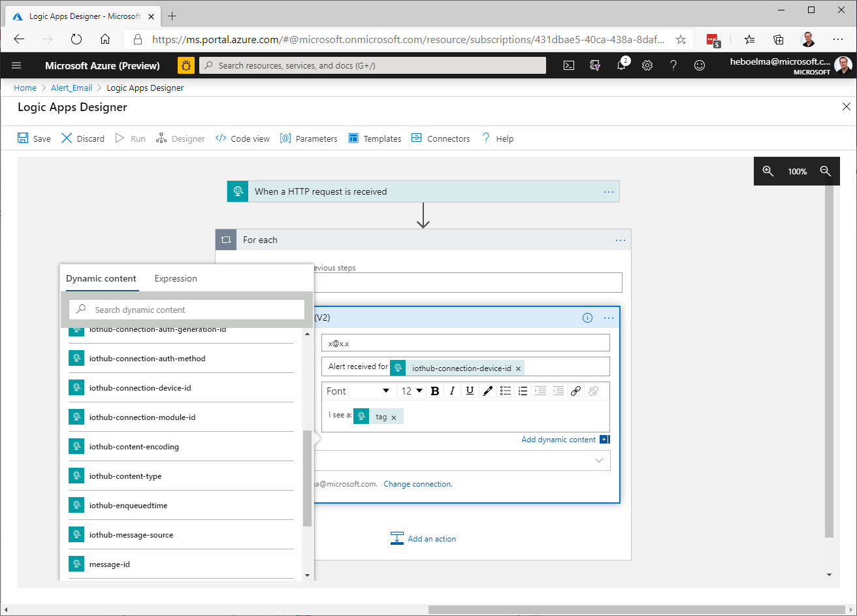857x616 pixels.
Task: Apply underline formatting in email body
Action: pos(470,391)
